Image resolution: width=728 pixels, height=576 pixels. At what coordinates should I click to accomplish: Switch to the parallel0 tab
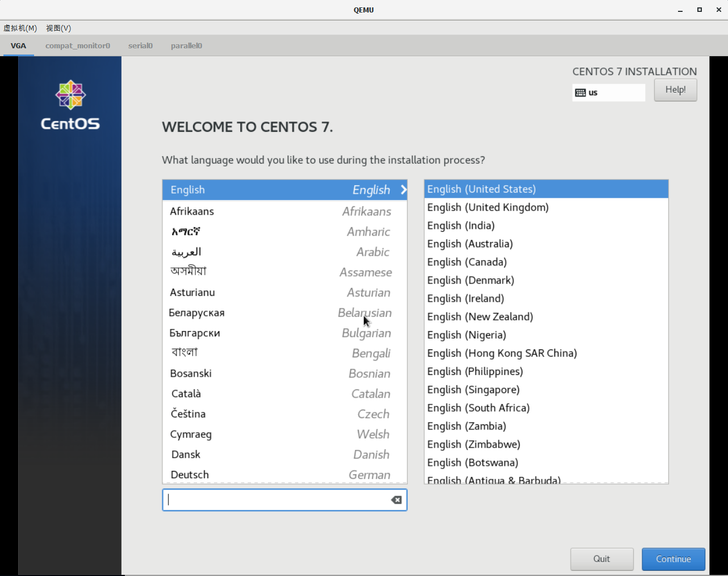(x=186, y=45)
